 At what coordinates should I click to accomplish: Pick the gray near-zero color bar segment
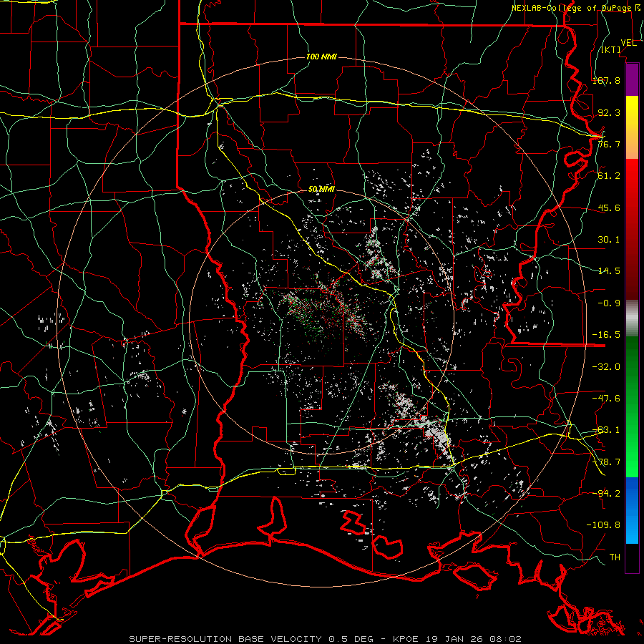[x=632, y=318]
